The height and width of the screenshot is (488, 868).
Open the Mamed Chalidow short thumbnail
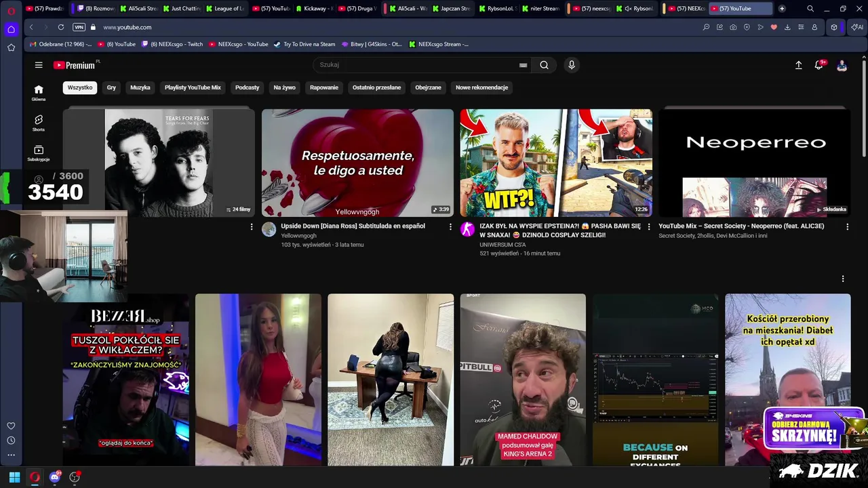click(x=523, y=380)
